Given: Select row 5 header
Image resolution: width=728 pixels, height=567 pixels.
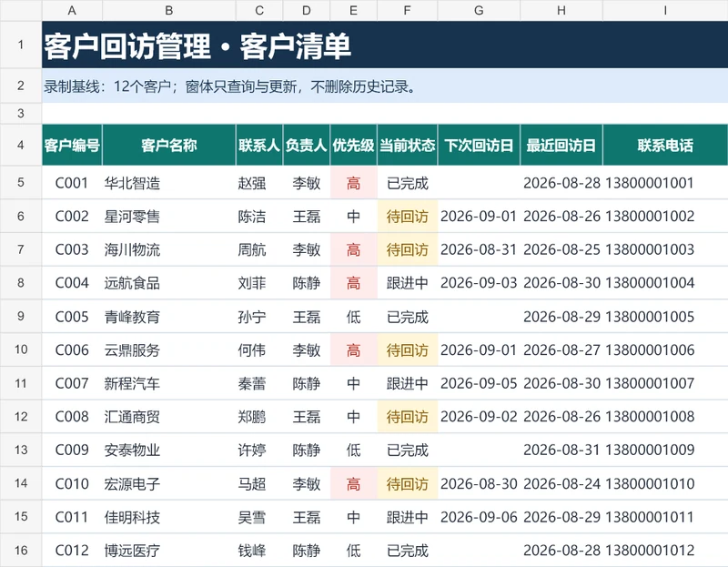Looking at the screenshot, I should click(21, 183).
